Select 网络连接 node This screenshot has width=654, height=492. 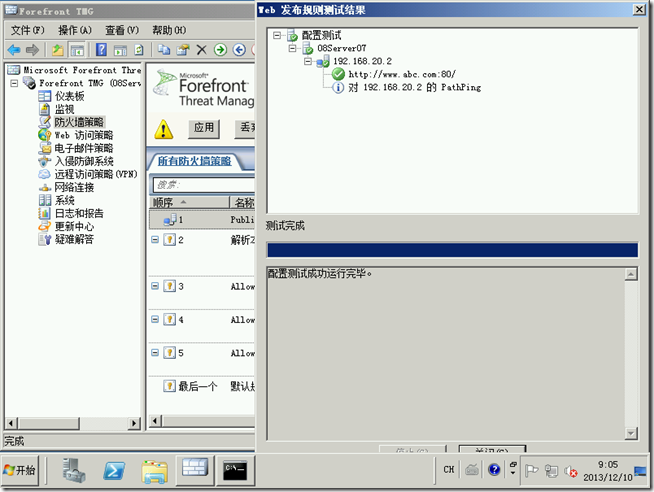point(74,187)
